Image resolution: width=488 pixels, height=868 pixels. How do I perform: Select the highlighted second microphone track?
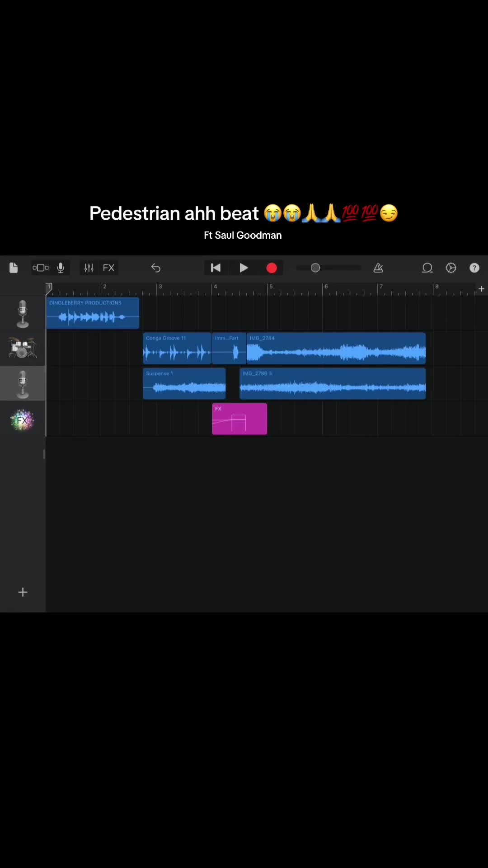click(x=23, y=383)
